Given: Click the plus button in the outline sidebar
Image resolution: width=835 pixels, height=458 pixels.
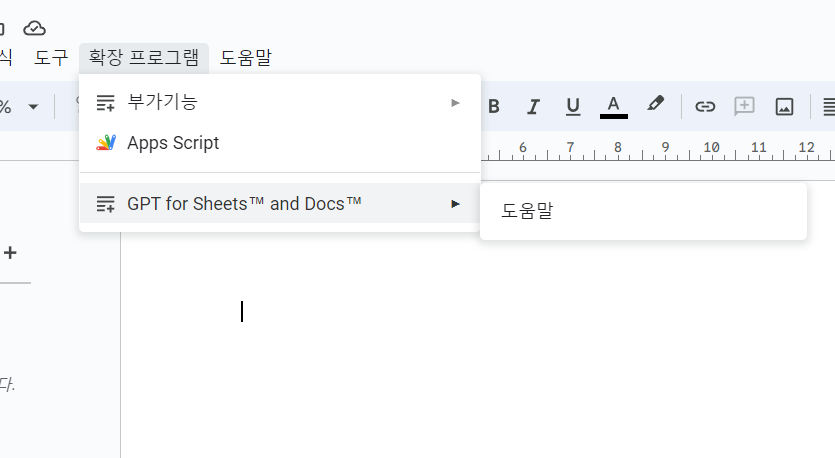Looking at the screenshot, I should pos(10,252).
